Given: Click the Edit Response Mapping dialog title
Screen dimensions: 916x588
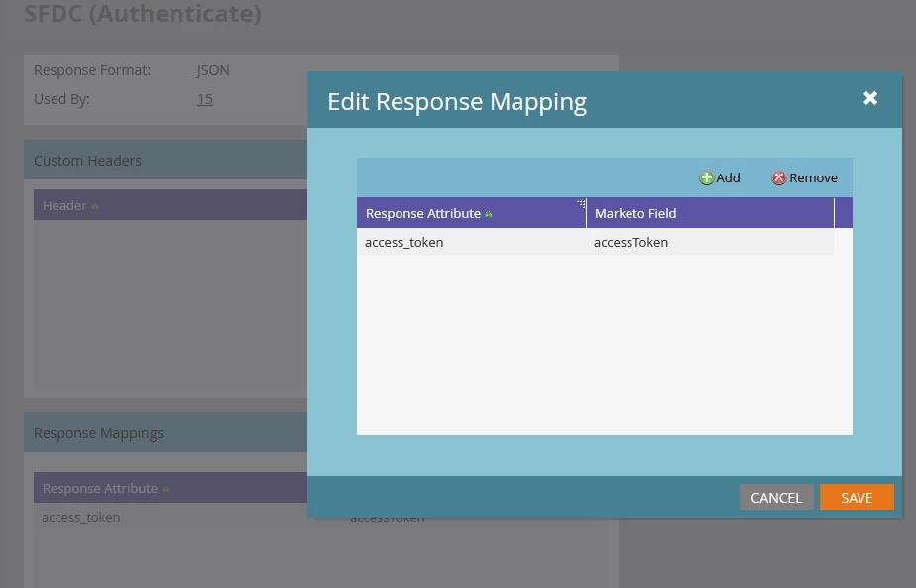Looking at the screenshot, I should 457,102.
